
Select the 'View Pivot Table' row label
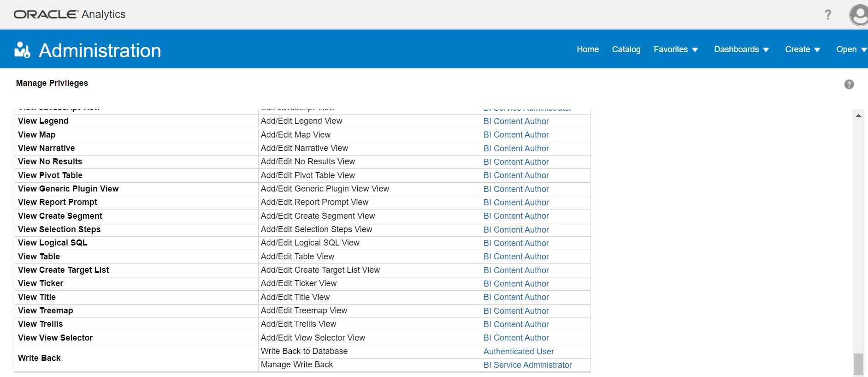point(50,175)
